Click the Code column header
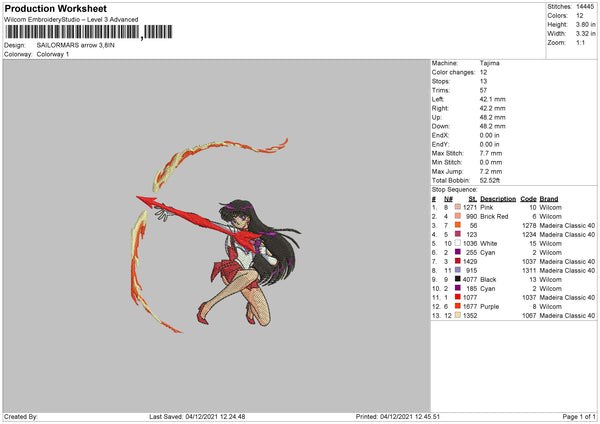600x424 pixels. pos(528,199)
